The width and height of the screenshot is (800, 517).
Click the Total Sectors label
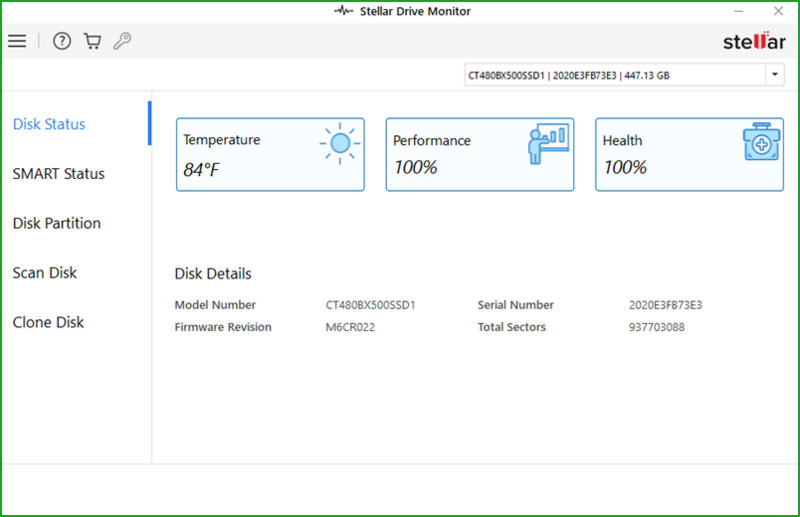[x=512, y=327]
